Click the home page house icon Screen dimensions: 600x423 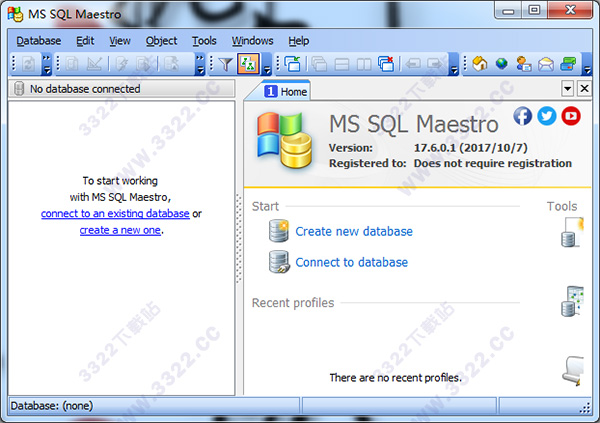(479, 64)
